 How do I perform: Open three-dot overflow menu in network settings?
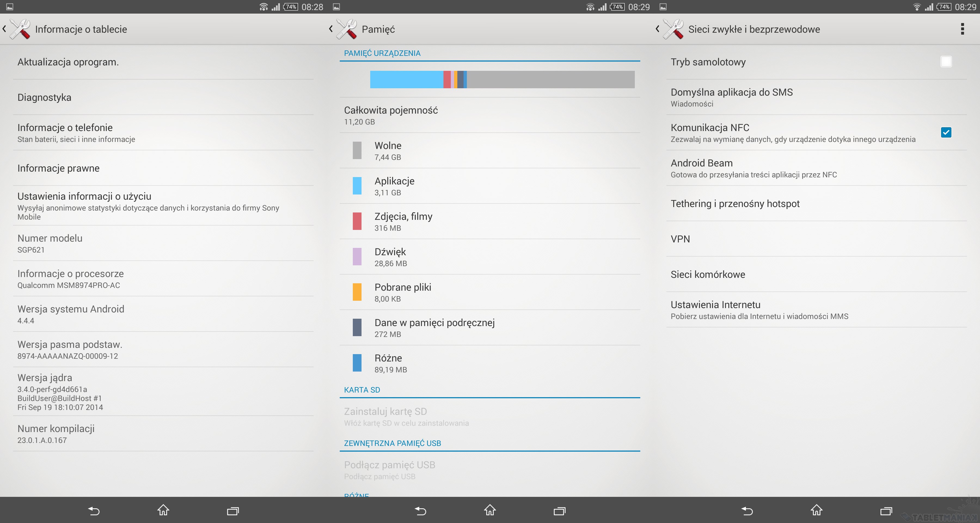(x=962, y=29)
